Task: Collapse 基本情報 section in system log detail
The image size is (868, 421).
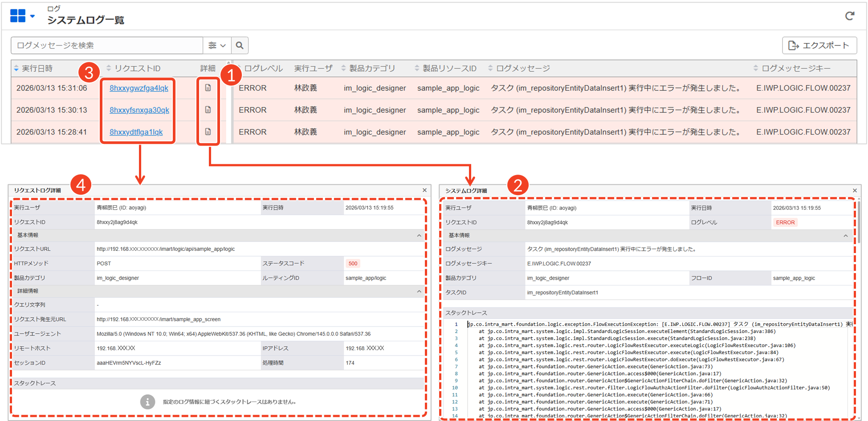Action: click(x=846, y=236)
